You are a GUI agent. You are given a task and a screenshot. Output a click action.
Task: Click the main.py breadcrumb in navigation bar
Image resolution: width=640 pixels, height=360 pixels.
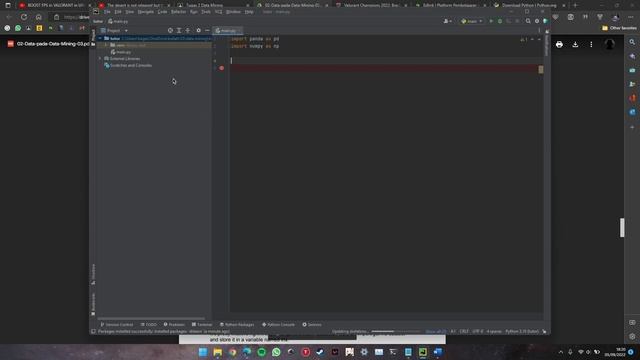tap(118, 21)
